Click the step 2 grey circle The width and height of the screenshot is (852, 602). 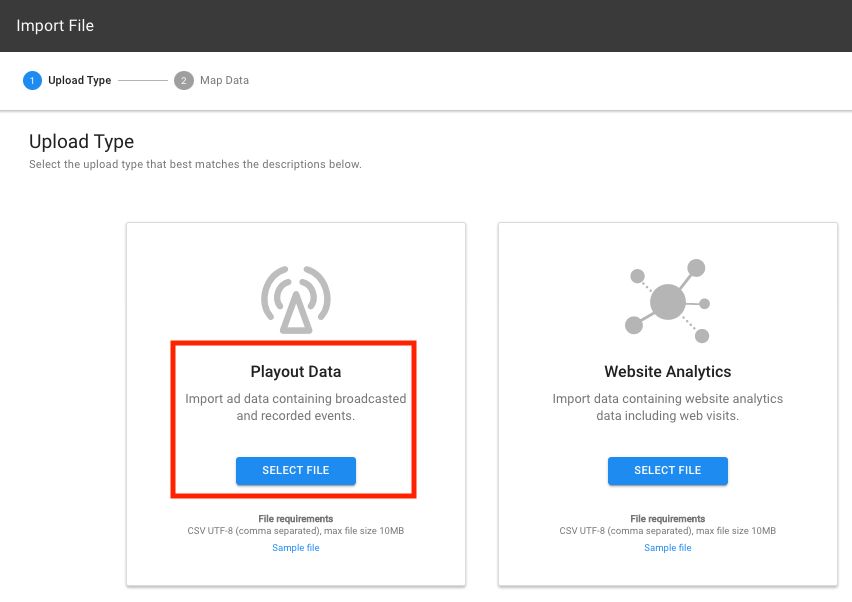183,80
